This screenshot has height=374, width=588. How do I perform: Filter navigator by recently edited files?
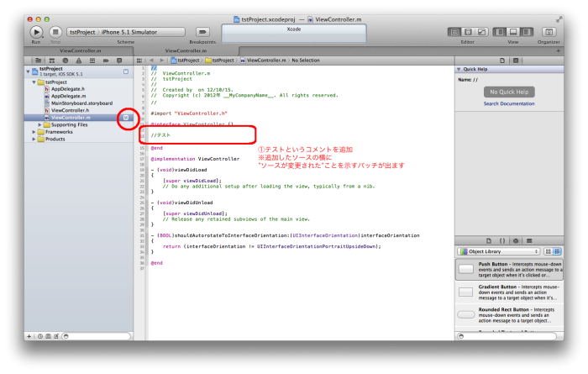(x=40, y=336)
